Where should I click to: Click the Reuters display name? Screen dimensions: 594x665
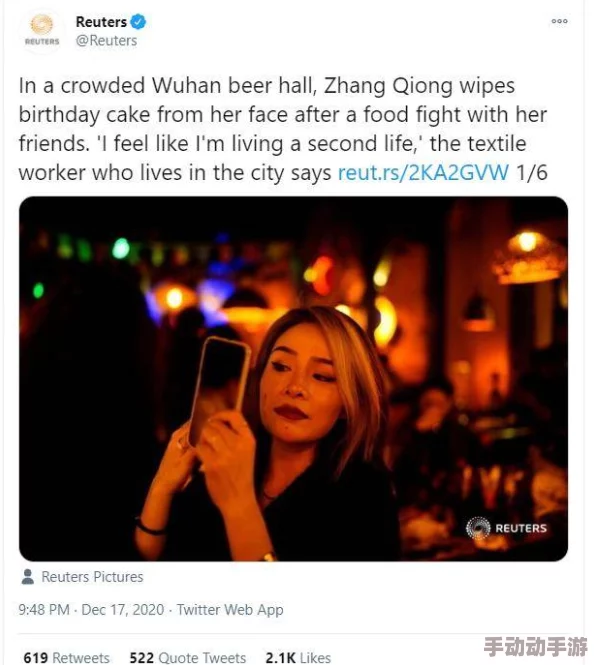tap(101, 22)
